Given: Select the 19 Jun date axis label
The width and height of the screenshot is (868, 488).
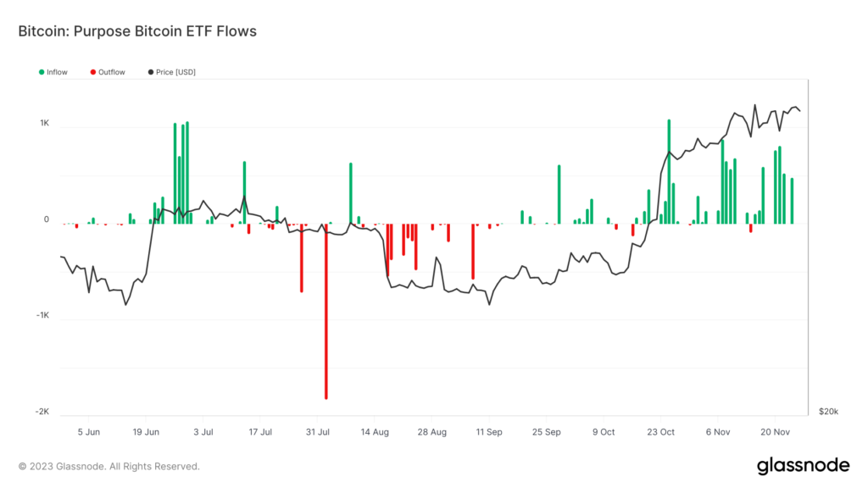Looking at the screenshot, I should (146, 431).
